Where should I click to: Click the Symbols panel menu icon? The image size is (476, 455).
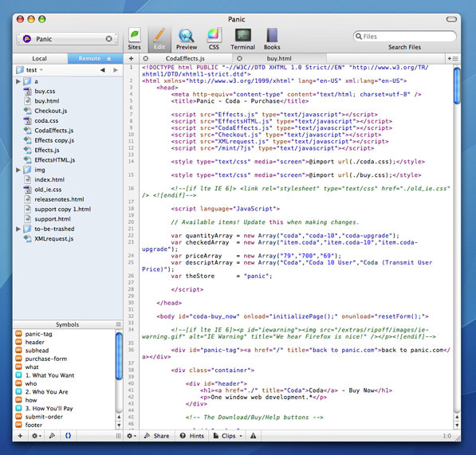click(x=118, y=324)
